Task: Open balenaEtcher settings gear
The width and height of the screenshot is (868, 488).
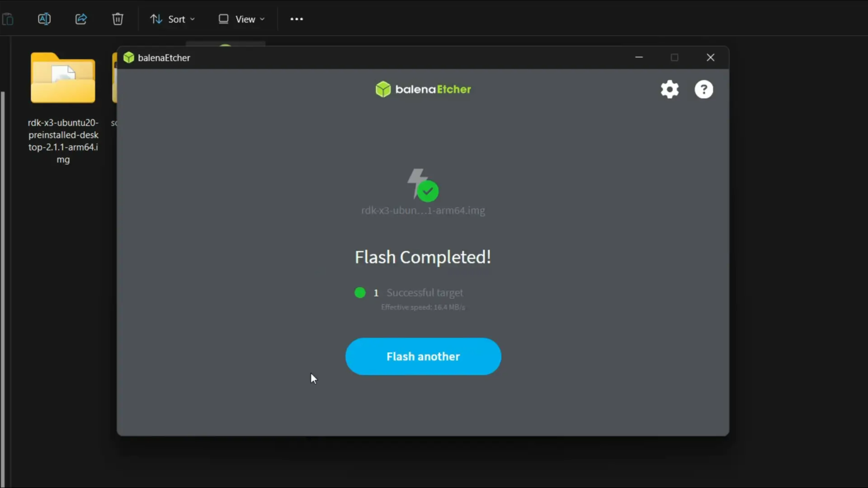Action: [x=670, y=89]
